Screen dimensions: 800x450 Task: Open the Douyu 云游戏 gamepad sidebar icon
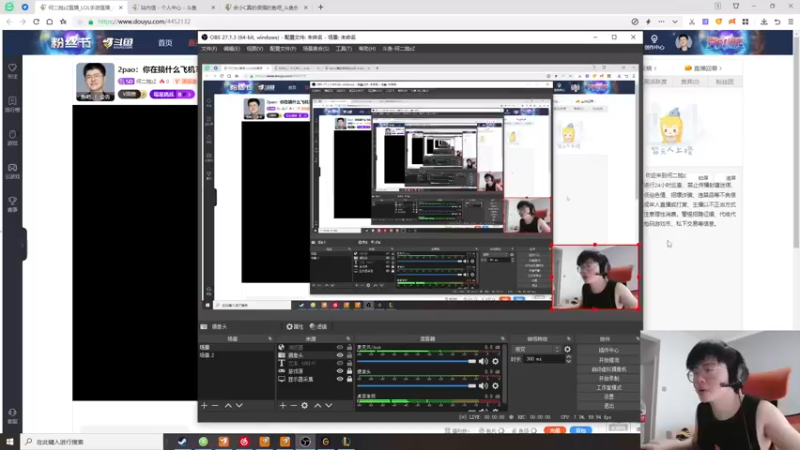[12, 168]
